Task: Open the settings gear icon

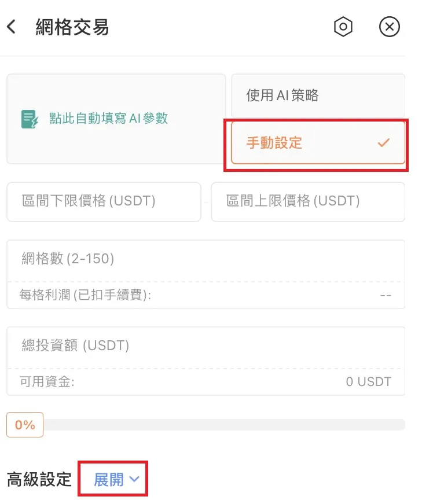Action: [343, 27]
